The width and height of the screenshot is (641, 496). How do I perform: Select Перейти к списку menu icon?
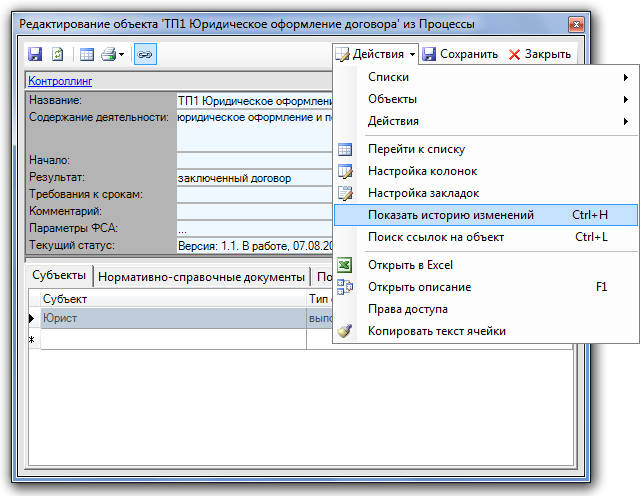345,149
